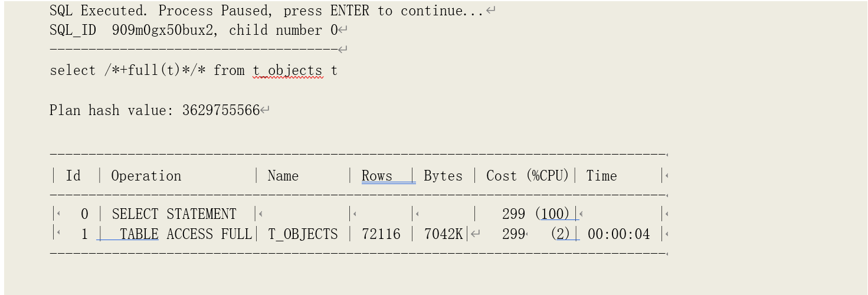
Task: Click the Id column header
Action: click(x=73, y=176)
